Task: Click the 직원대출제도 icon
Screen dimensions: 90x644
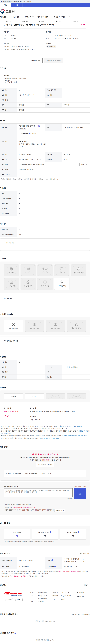Action: click(28, 284)
